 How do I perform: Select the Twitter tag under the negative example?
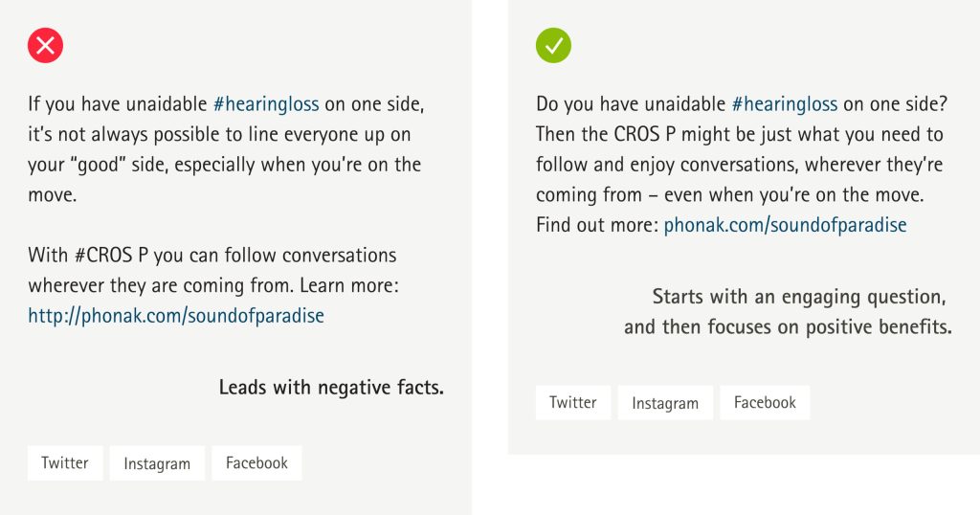[65, 463]
